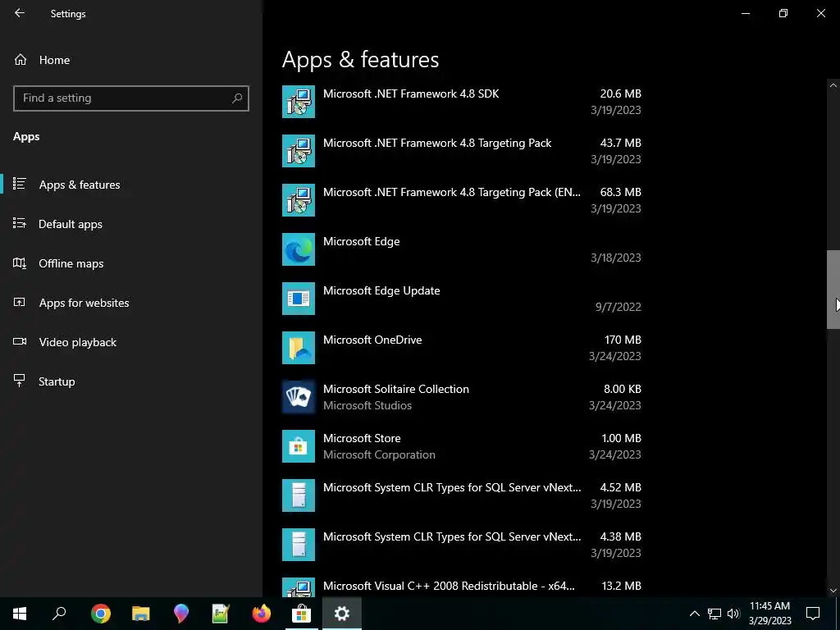Click the Default apps icon
The width and height of the screenshot is (840, 630).
pyautogui.click(x=20, y=223)
